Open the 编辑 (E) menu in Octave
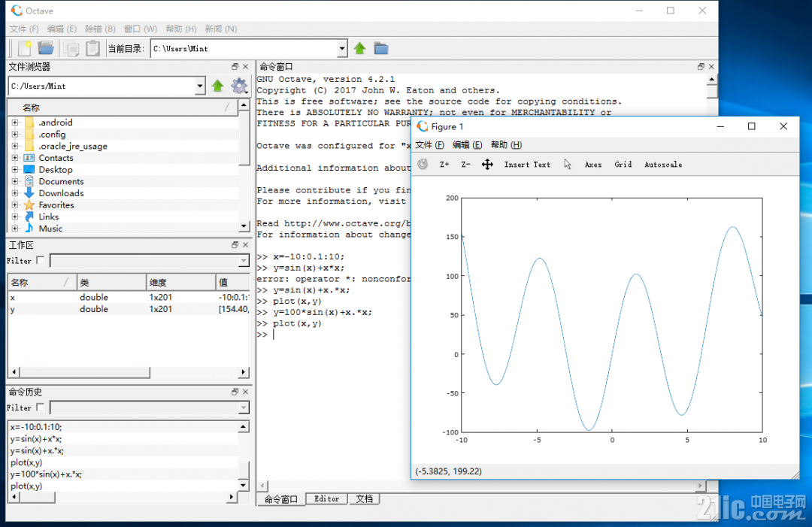The image size is (812, 527). click(x=62, y=29)
